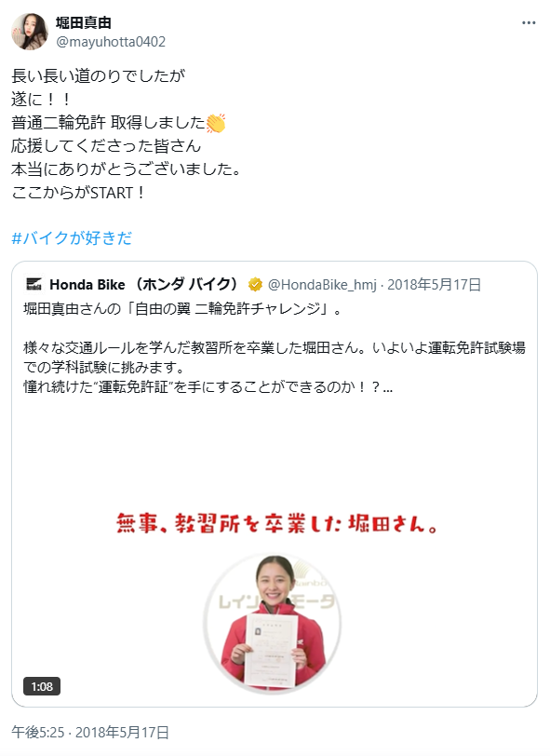Screen dimensions: 550x756
Task: Click the main tweet text 普通二輪免許 取得しました
Action: click(109, 123)
